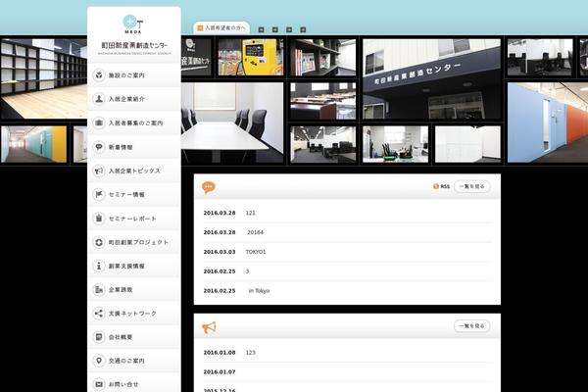
Task: Click the 2016.03.03 date in the news list
Action: (x=220, y=252)
